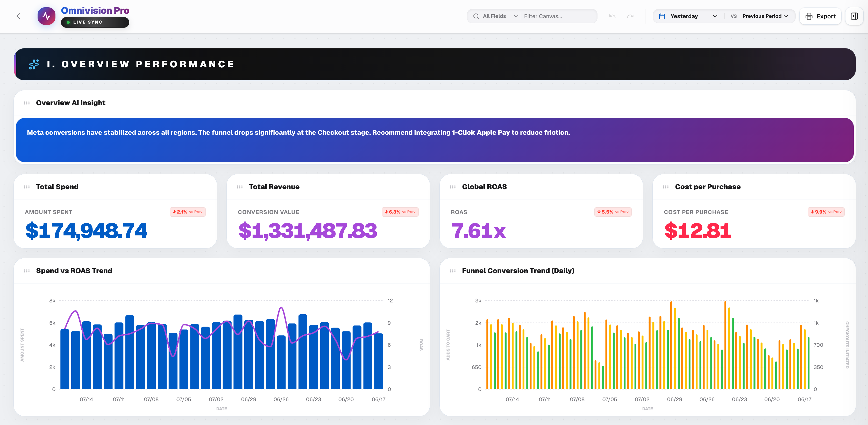Click the 06/17 label on Funnel chart
Viewport: 868px width, 425px height.
click(804, 399)
